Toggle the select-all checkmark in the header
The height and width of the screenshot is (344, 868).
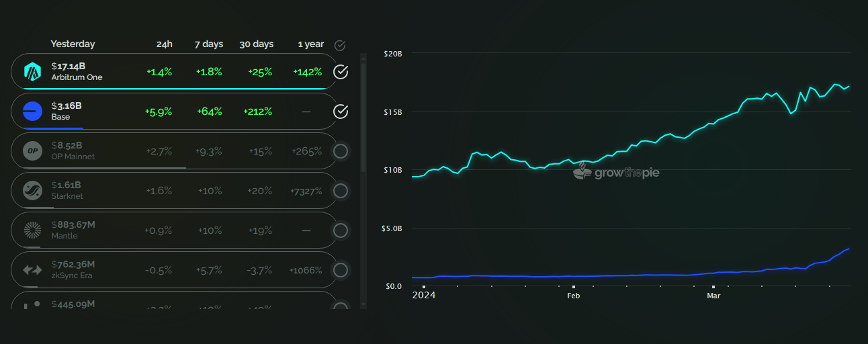(340, 45)
